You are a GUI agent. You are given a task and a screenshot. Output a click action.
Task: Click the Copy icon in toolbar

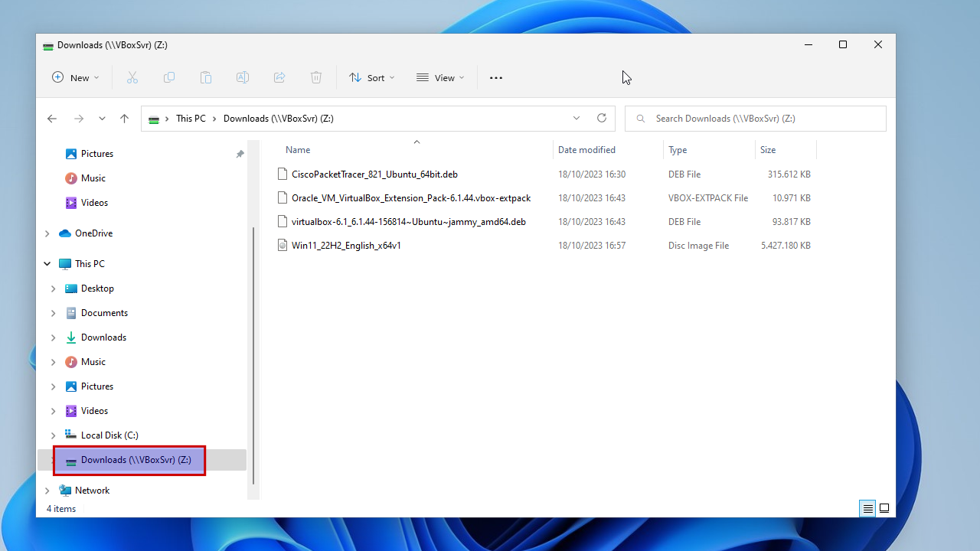click(x=169, y=77)
